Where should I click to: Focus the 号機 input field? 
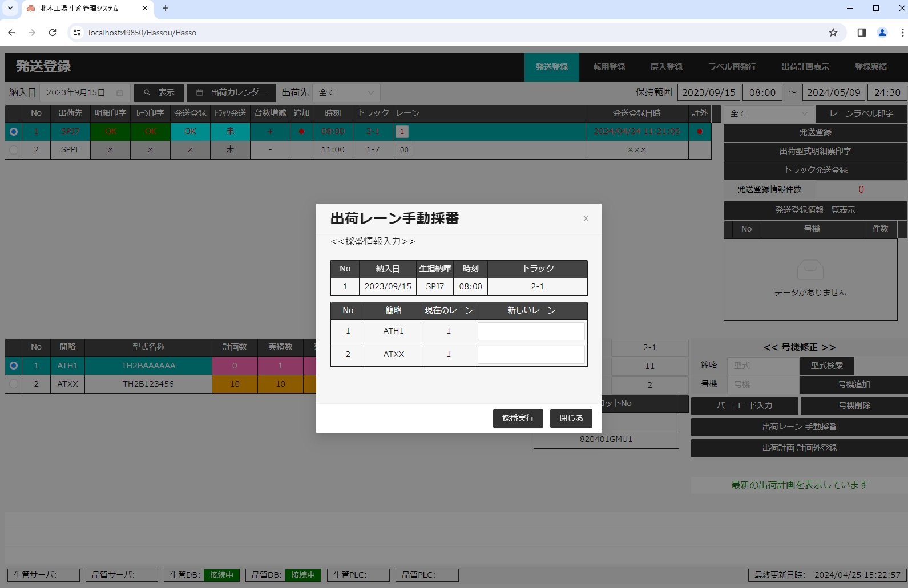763,384
